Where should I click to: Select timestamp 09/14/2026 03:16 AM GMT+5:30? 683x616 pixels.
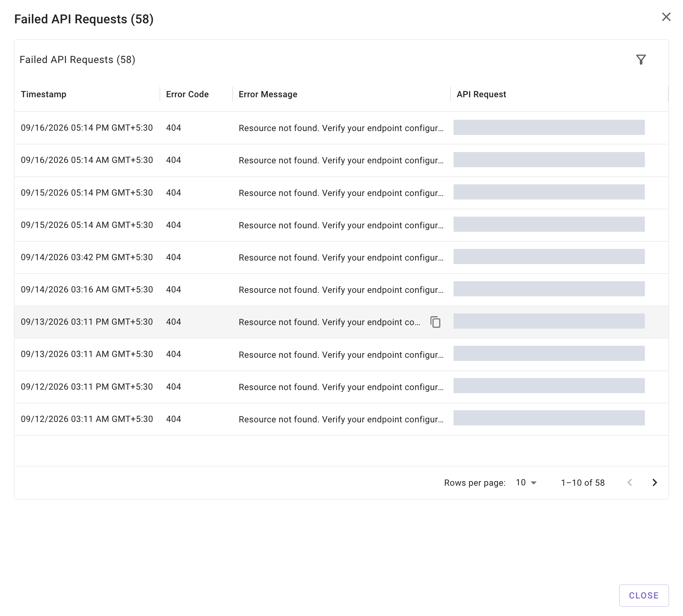pos(87,289)
